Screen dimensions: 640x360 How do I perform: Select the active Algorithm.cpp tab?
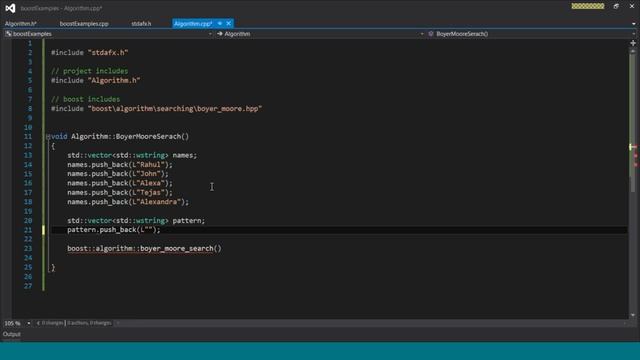pyautogui.click(x=193, y=24)
